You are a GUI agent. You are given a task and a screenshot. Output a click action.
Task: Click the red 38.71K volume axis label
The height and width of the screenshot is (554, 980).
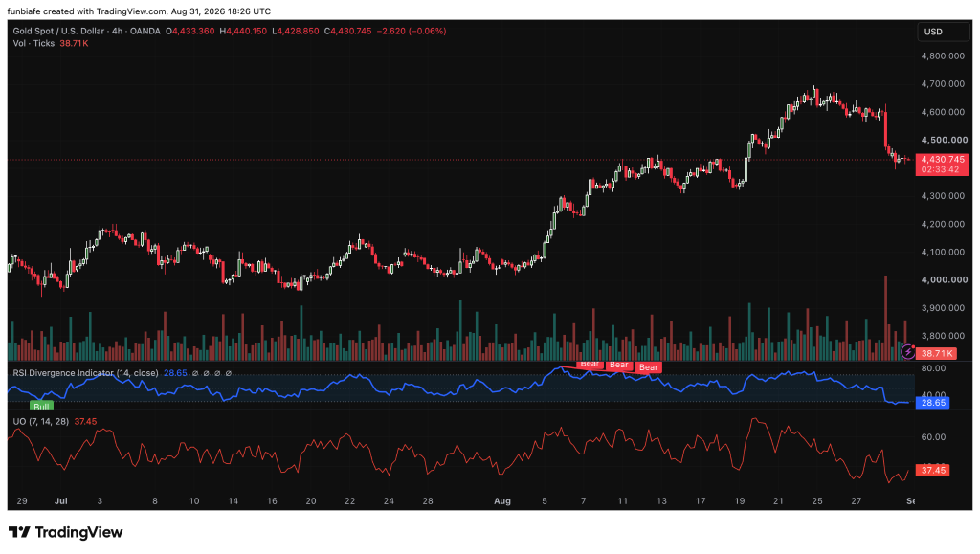click(x=937, y=353)
